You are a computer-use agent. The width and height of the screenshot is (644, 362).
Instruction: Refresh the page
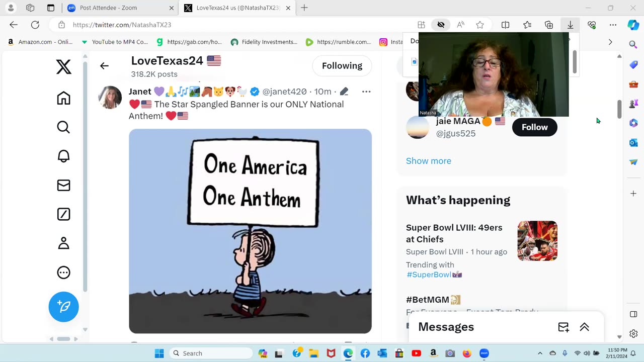tap(35, 25)
